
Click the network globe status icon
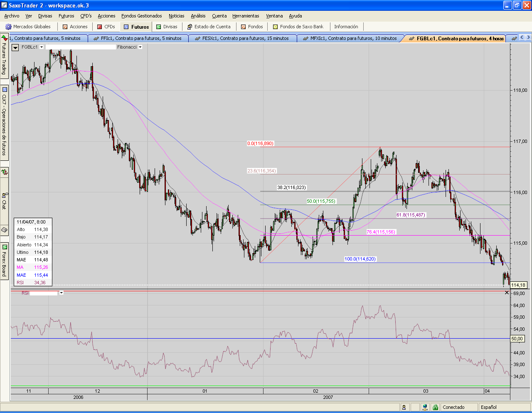click(425, 407)
